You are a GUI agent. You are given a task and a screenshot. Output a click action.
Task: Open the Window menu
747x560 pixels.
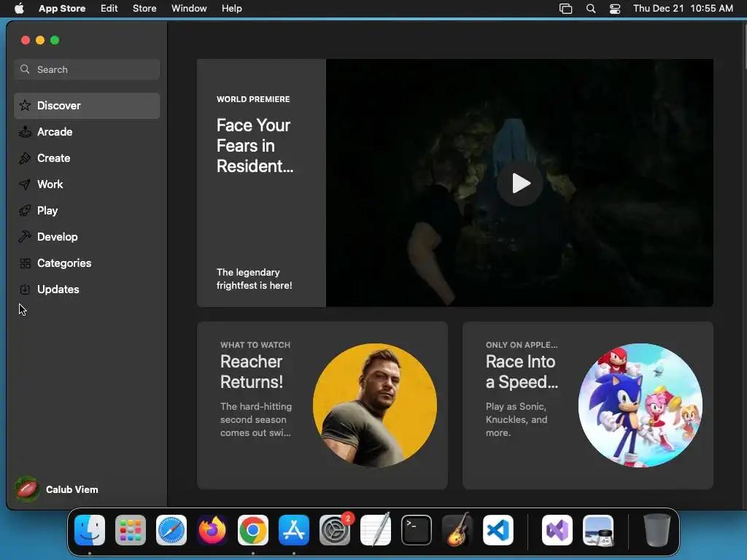[x=189, y=8]
